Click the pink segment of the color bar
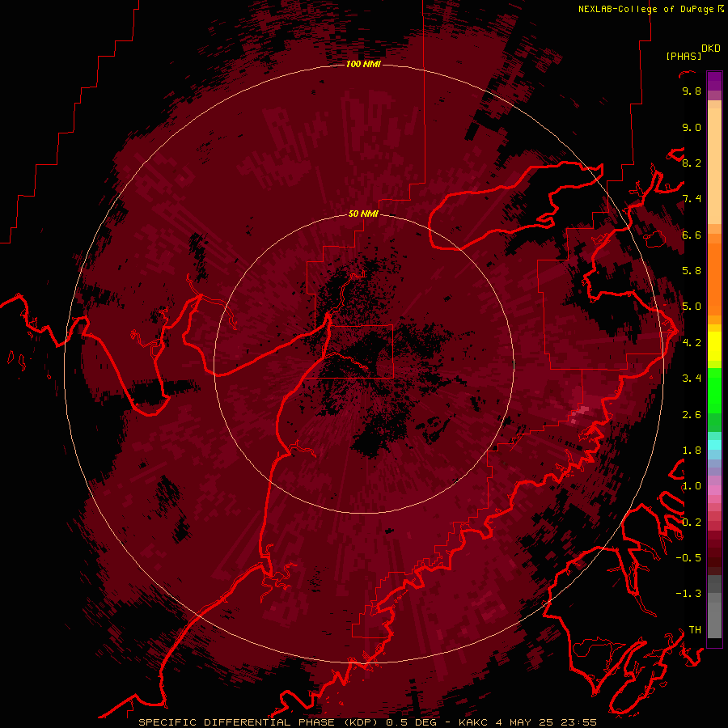Image resolution: width=728 pixels, height=728 pixels. click(714, 490)
